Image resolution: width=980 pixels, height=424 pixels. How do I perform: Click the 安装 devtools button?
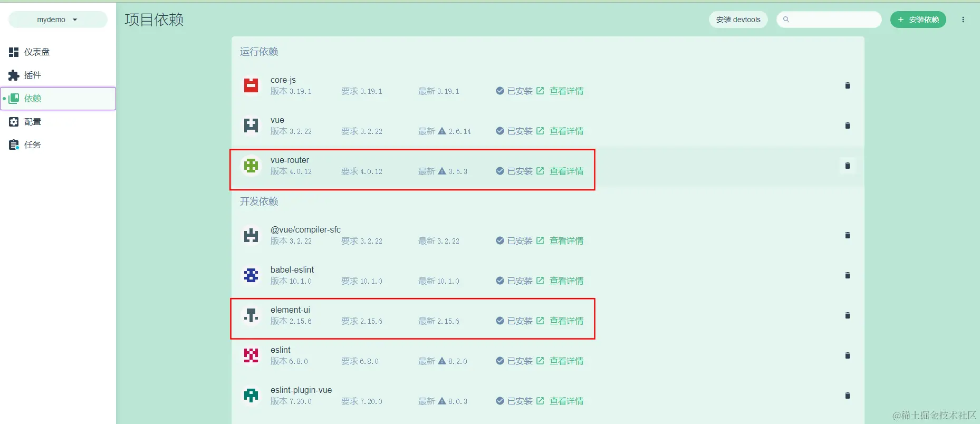[x=738, y=20]
